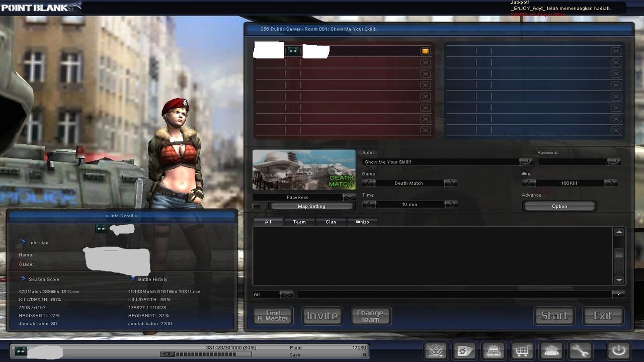Select next game mode arrow
Viewport: 644px width, 362px height.
pos(451,183)
